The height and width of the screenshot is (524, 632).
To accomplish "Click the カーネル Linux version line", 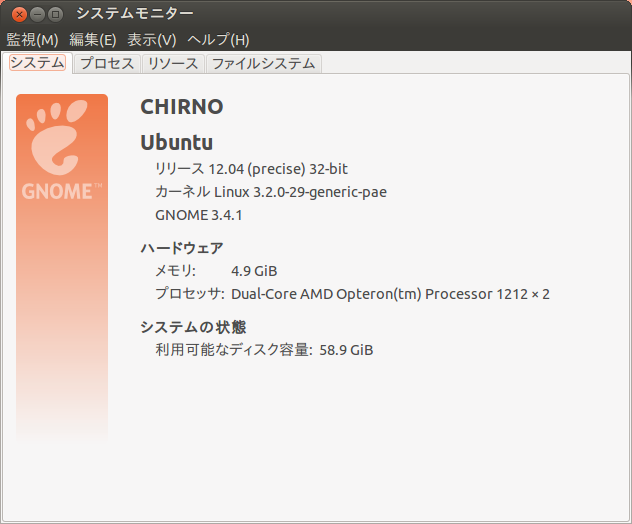I will [x=270, y=192].
